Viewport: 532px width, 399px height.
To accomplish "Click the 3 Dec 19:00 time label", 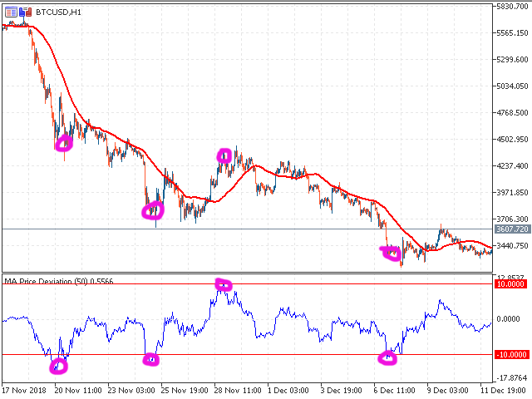I will (342, 390).
